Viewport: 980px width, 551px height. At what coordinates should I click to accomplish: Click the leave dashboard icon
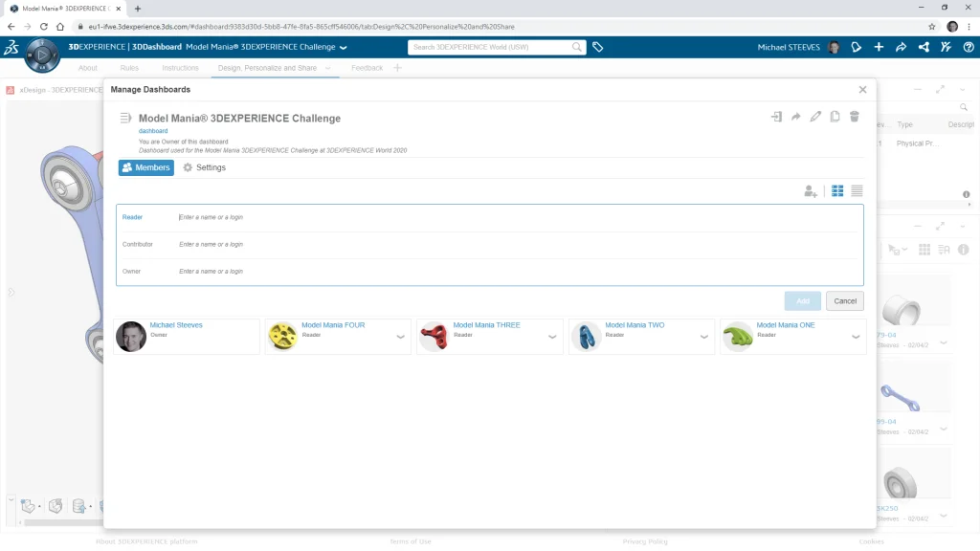coord(776,117)
